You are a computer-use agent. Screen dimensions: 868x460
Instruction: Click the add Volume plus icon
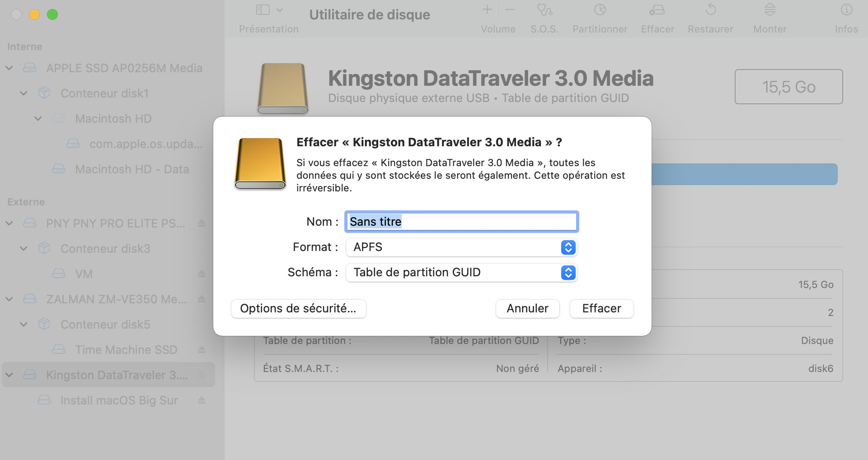[487, 9]
